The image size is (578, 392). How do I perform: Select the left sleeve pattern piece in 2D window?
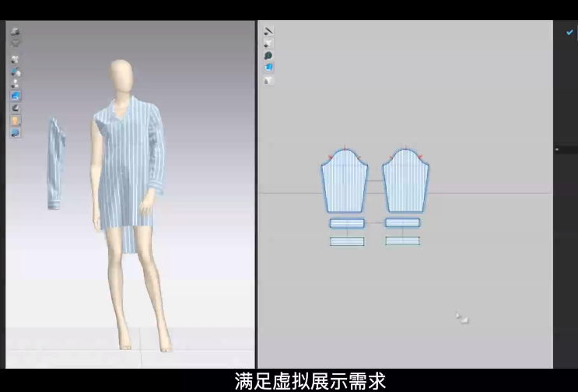pyautogui.click(x=345, y=180)
